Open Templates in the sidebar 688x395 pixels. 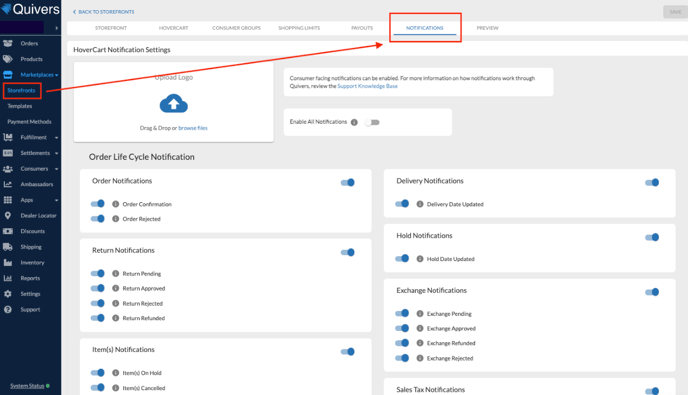coord(20,106)
